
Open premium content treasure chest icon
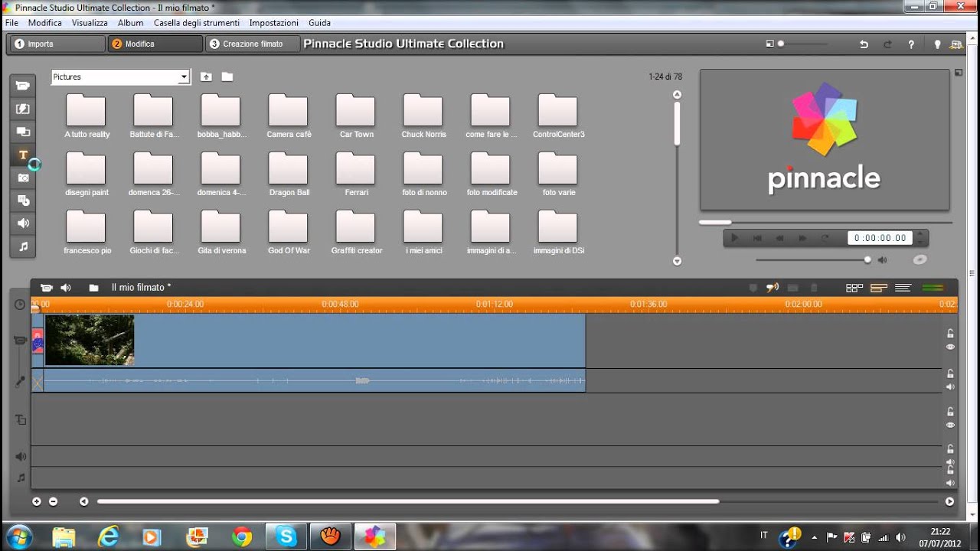[956, 44]
